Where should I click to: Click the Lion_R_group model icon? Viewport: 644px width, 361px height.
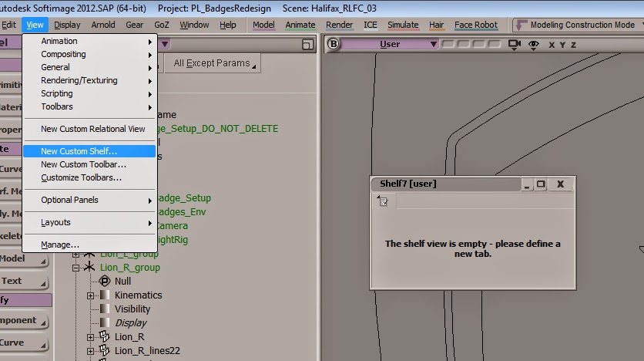89,267
